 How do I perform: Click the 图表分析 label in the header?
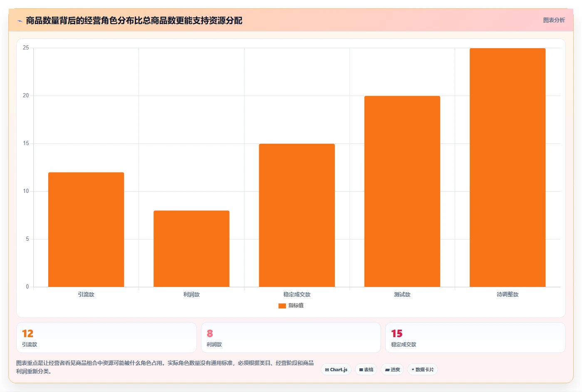(554, 20)
